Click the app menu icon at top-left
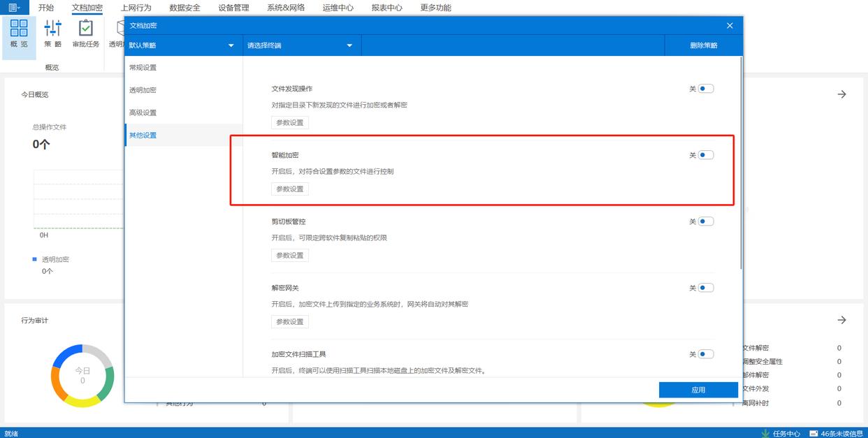This screenshot has height=438, width=868. [x=14, y=8]
